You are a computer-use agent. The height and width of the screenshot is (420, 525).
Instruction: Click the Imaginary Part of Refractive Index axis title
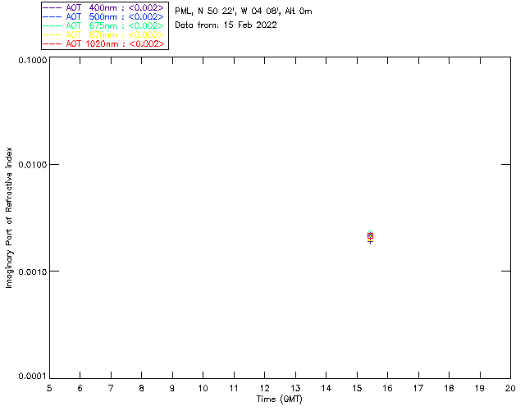[9, 217]
